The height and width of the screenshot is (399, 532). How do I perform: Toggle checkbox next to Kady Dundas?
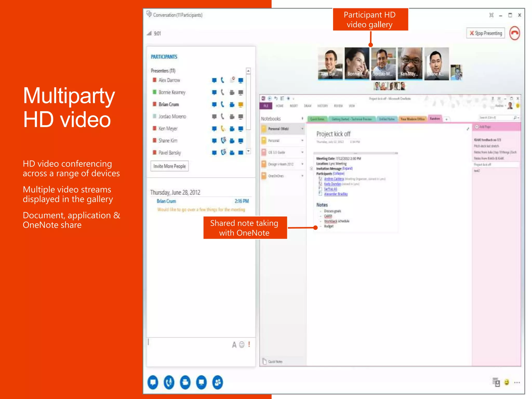click(320, 184)
